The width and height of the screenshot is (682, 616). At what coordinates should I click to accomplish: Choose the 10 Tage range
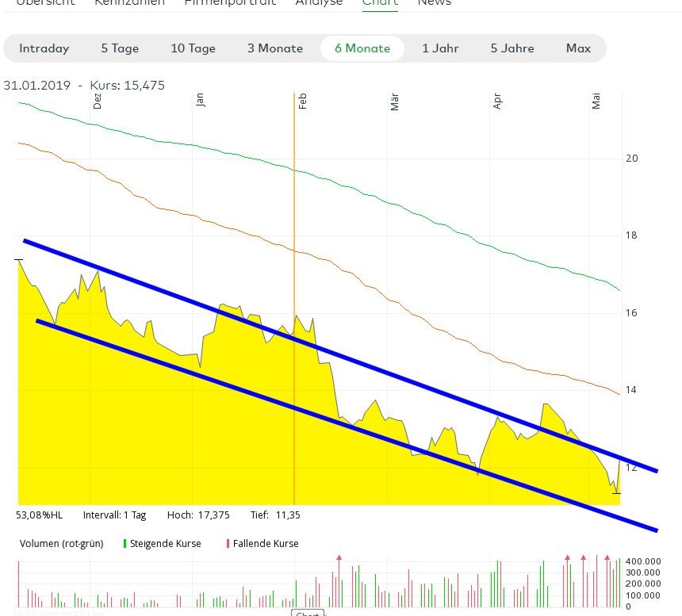pyautogui.click(x=193, y=48)
